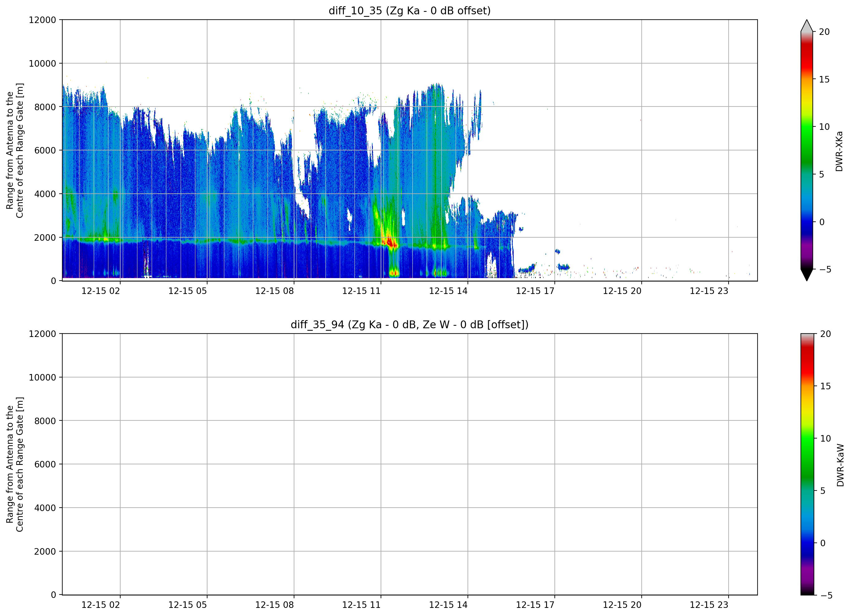Click the 6000 y-axis label of bottom plot
Image resolution: width=851 pixels, height=616 pixels.
tap(45, 464)
